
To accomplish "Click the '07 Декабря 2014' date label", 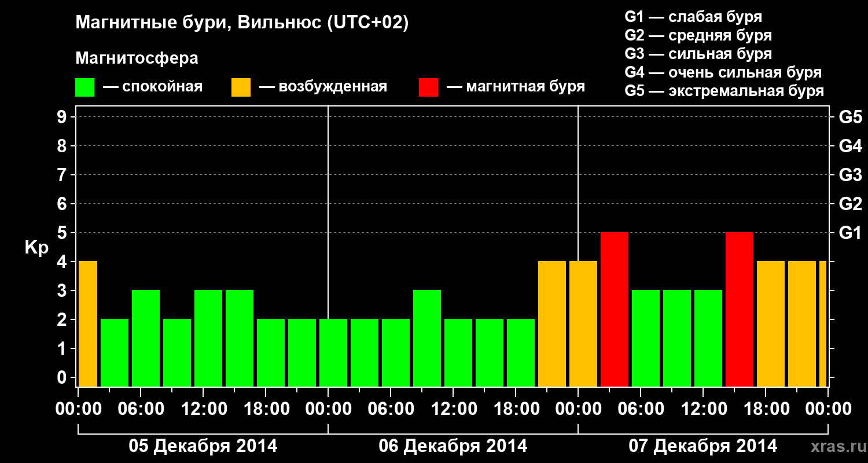I will point(703,446).
